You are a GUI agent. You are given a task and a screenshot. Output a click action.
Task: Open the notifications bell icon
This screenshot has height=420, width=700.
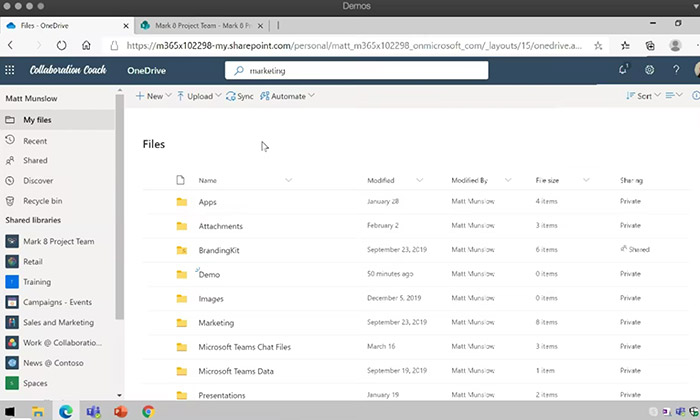(x=623, y=70)
